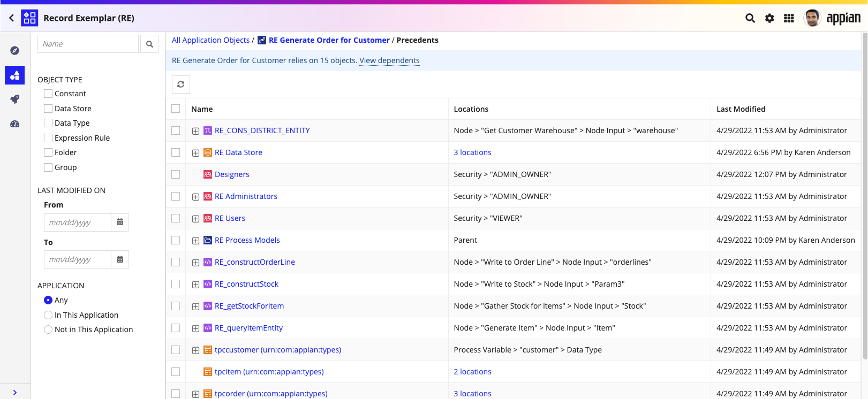Image resolution: width=868 pixels, height=399 pixels.
Task: Open the Monitor gauge icon in sidebar
Action: [15, 124]
